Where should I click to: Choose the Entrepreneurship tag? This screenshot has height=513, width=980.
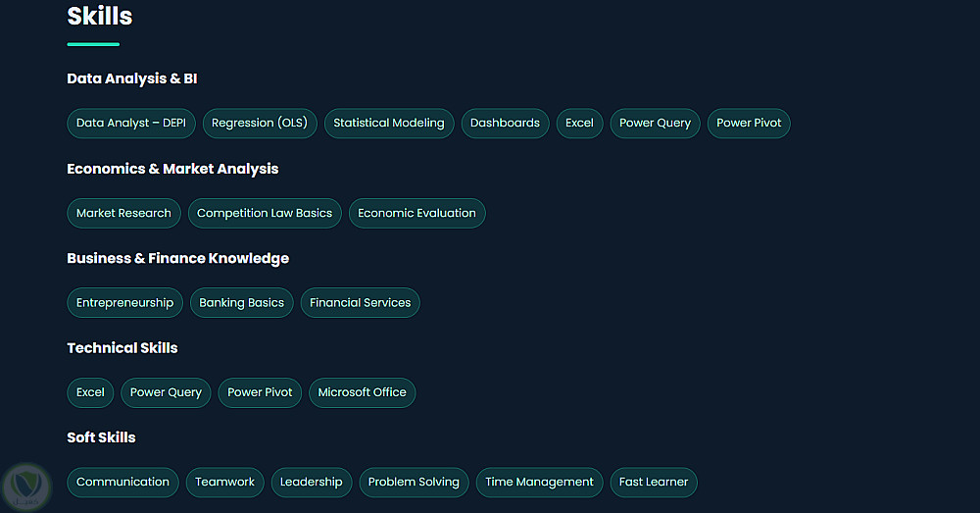point(124,303)
